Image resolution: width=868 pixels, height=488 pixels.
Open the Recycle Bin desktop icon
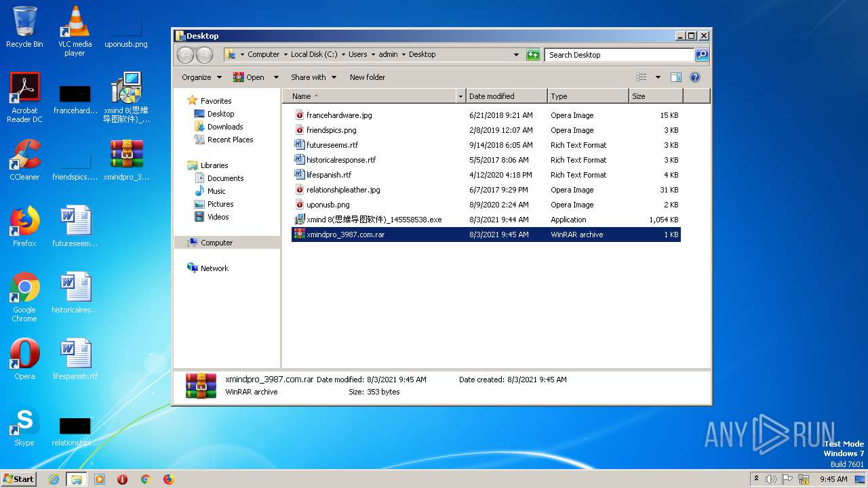(x=24, y=27)
